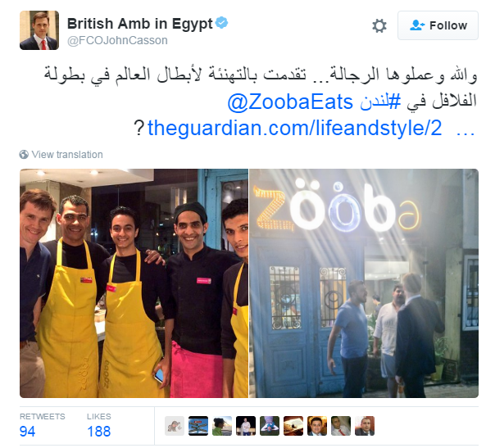This screenshot has height=448, width=486.
Task: Open the second liker avatar thumbnail
Action: [x=198, y=426]
